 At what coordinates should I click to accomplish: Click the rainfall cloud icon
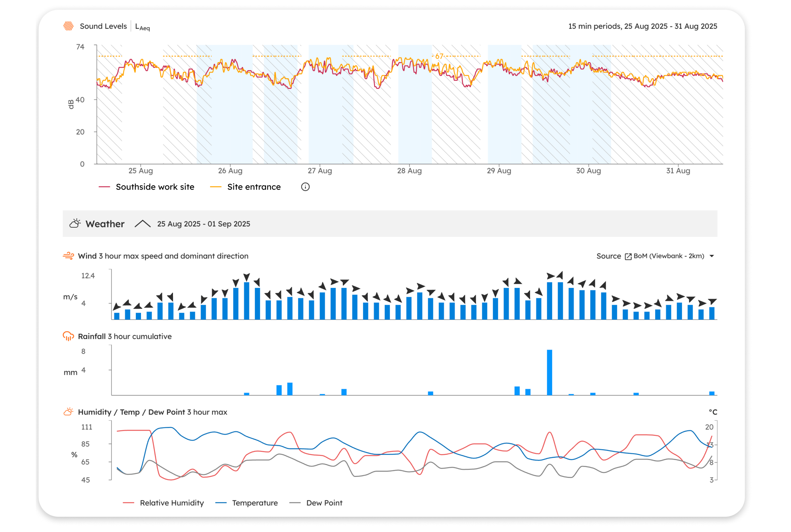coord(68,336)
